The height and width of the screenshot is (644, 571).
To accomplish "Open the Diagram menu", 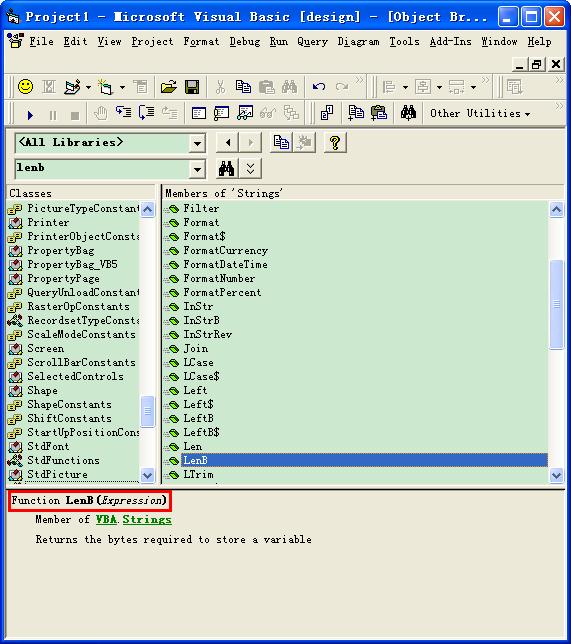I will [x=358, y=41].
